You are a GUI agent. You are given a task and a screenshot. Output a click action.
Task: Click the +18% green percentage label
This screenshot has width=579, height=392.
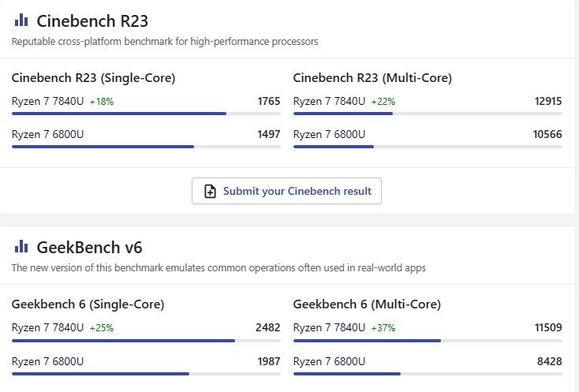[102, 102]
